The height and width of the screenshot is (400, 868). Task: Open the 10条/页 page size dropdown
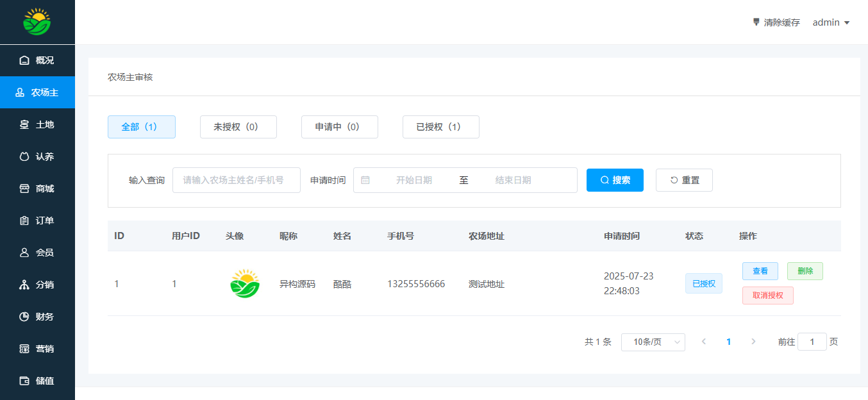[x=653, y=342]
